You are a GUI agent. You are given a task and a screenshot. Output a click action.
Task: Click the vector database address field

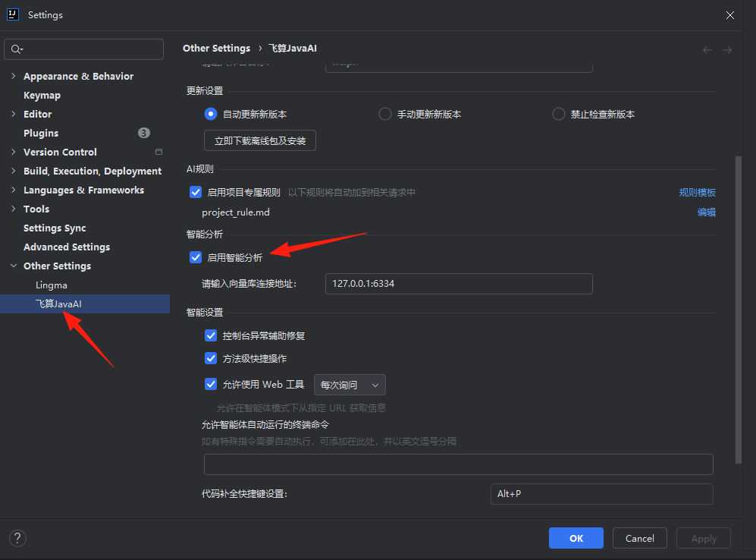(459, 284)
